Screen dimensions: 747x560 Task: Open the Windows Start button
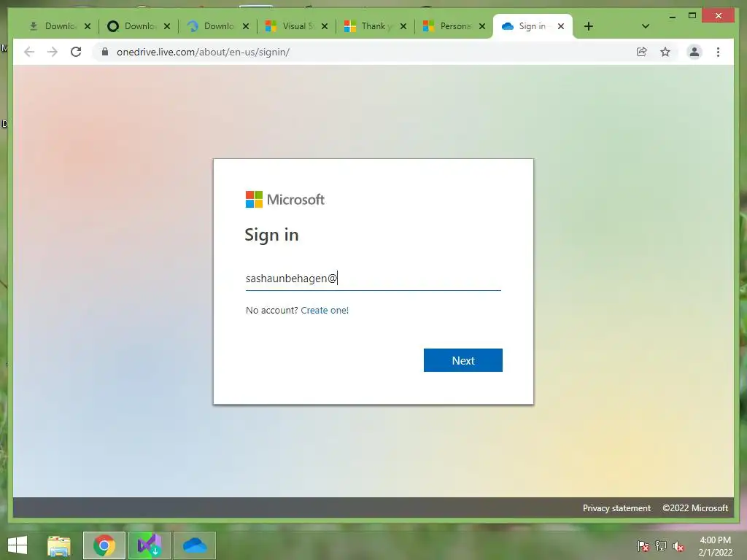pos(18,545)
